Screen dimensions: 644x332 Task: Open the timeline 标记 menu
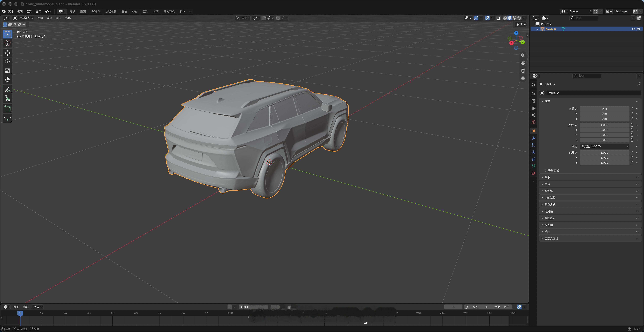[x=26, y=307]
